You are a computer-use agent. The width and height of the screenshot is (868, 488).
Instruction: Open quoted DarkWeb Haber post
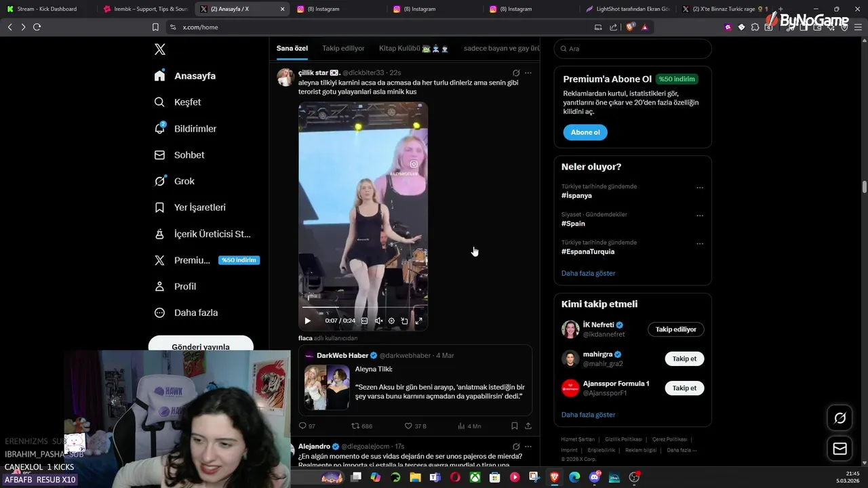415,380
